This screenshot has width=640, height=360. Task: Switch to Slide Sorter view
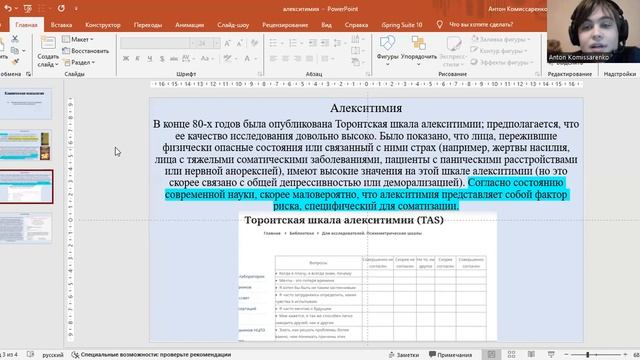511,354
